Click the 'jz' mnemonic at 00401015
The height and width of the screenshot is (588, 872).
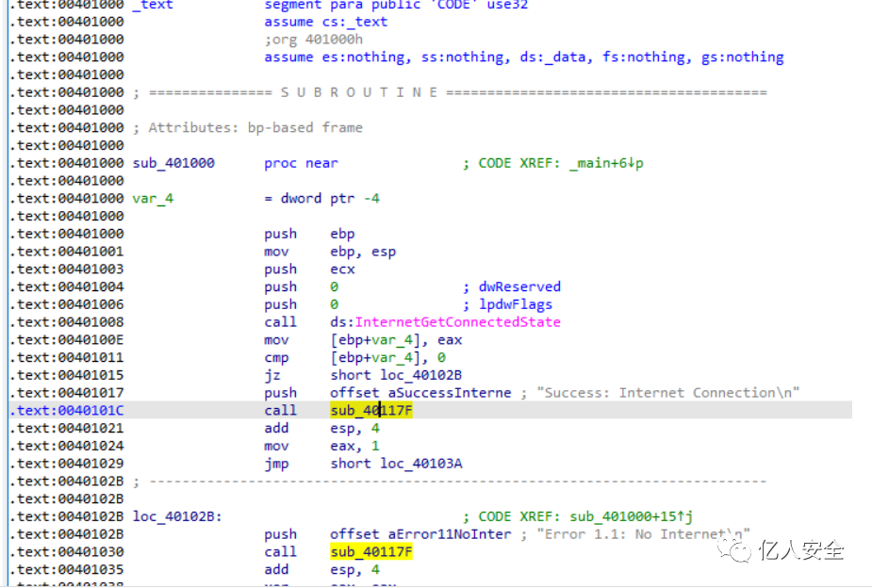tap(271, 375)
